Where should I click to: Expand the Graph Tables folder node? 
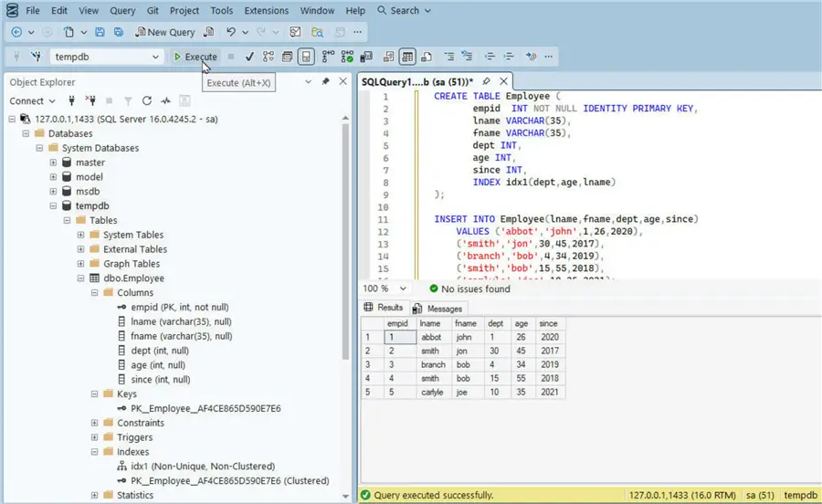80,264
